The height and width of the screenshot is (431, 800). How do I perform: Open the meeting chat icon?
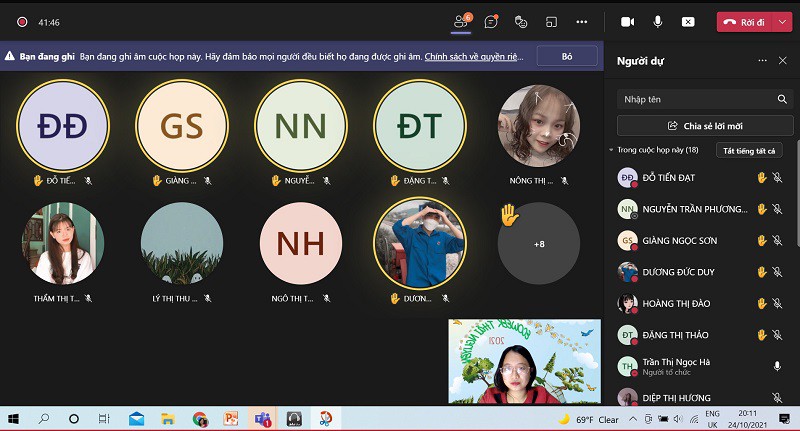click(491, 21)
